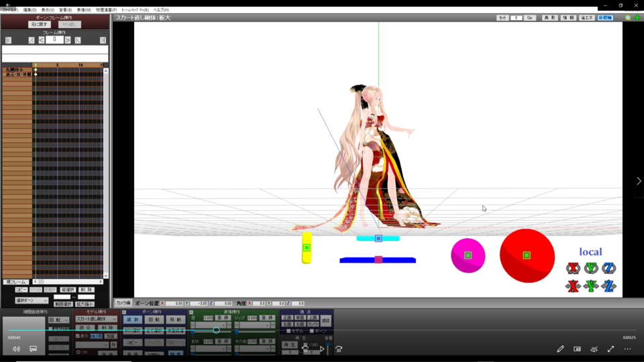Screen dimensions: 644x362
Task: Click the magnifier zoom icon in viewport corner
Action: pos(628,18)
